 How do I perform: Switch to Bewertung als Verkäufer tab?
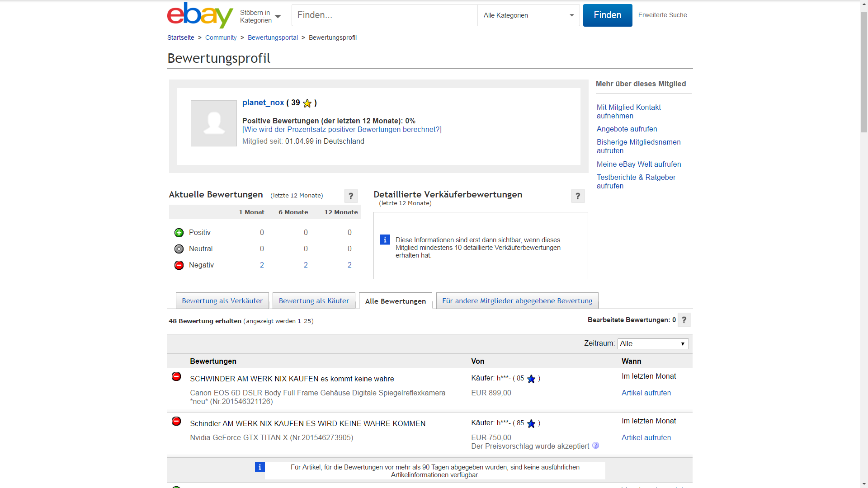[x=222, y=301]
